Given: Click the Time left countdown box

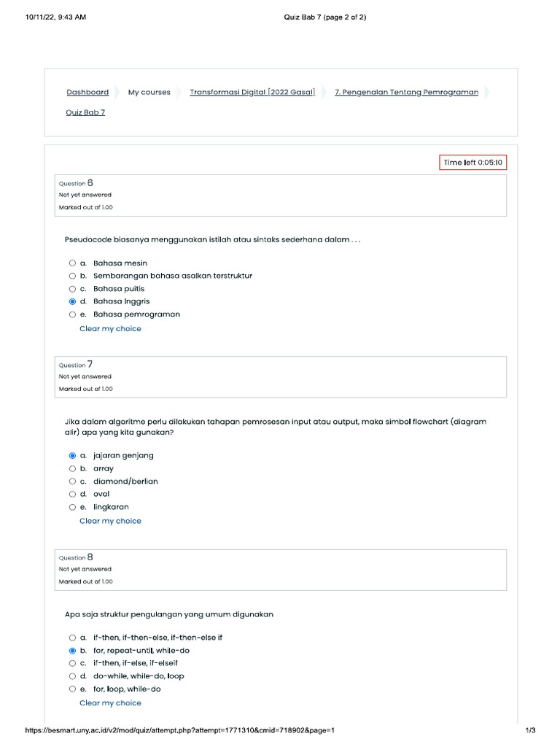Looking at the screenshot, I should point(472,163).
